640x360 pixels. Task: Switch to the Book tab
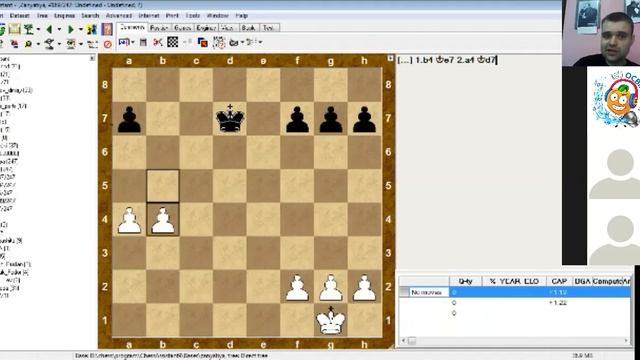point(248,28)
